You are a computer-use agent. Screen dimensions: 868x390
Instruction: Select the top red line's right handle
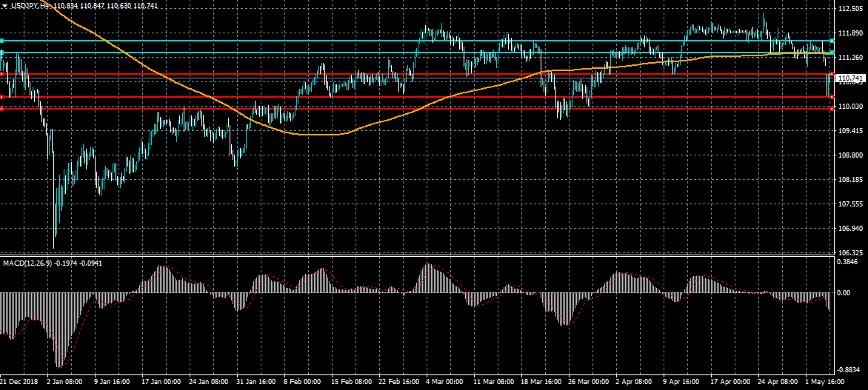(x=832, y=74)
